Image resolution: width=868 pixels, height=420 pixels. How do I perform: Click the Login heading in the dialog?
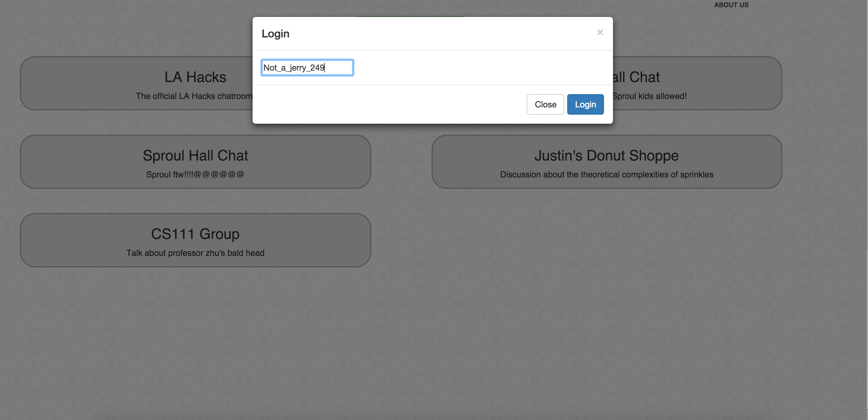275,34
